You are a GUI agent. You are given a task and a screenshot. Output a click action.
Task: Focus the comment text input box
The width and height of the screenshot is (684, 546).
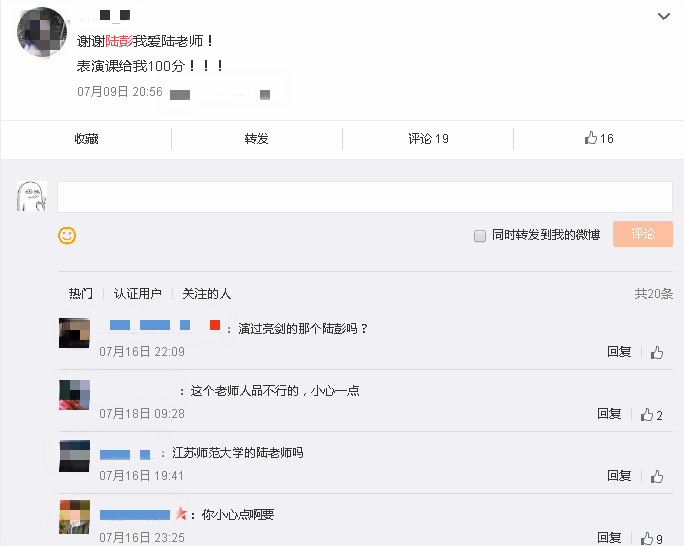[364, 197]
